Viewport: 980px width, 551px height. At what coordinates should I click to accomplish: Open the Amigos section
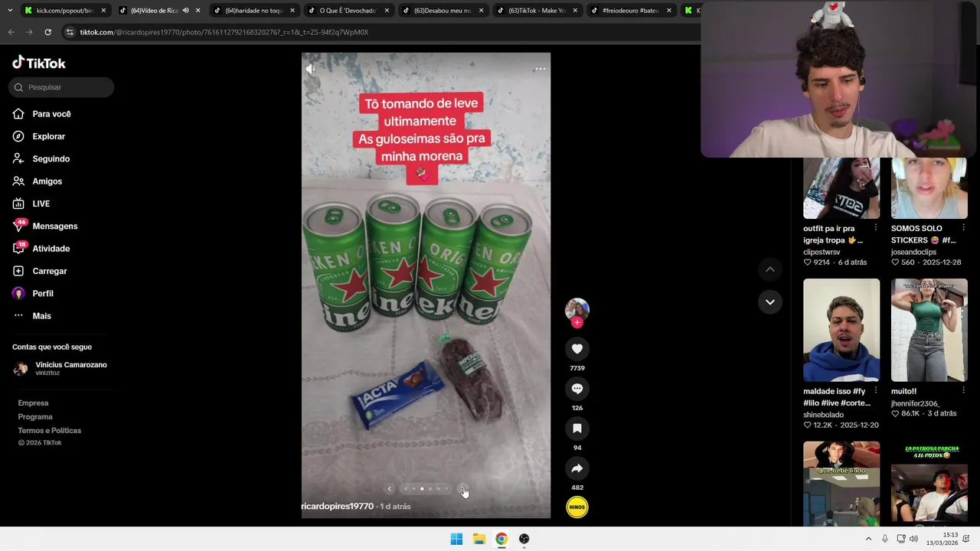pos(47,181)
